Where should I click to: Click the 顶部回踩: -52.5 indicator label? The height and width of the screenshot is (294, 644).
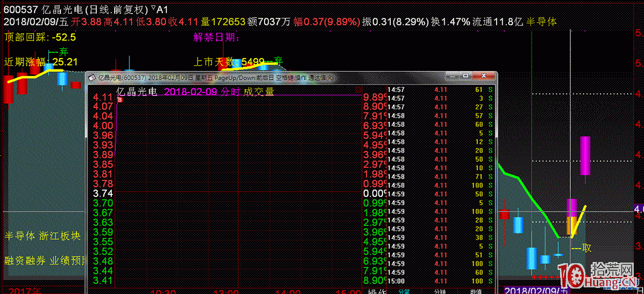(x=40, y=38)
